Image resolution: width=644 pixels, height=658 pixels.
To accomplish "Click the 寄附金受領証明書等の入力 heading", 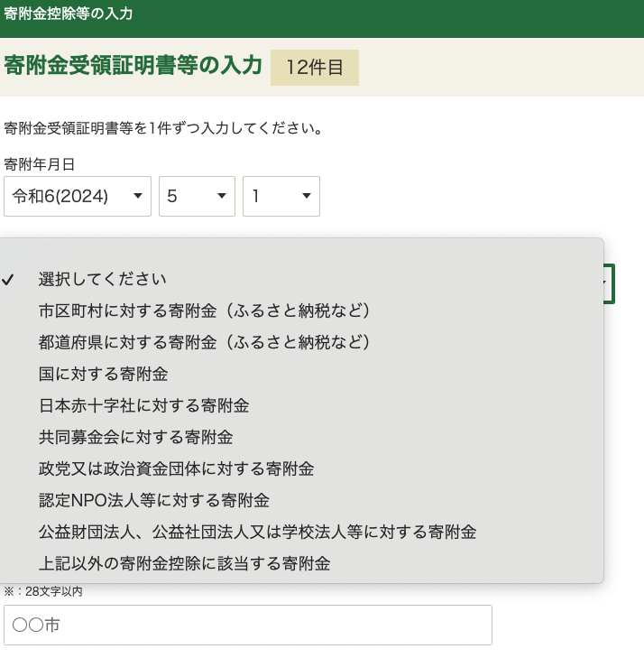I will (133, 66).
